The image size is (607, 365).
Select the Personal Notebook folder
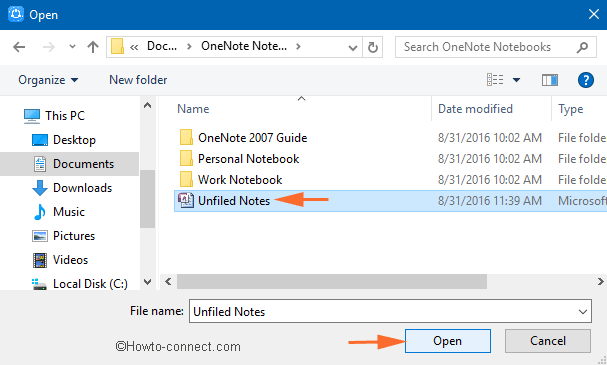coord(249,159)
